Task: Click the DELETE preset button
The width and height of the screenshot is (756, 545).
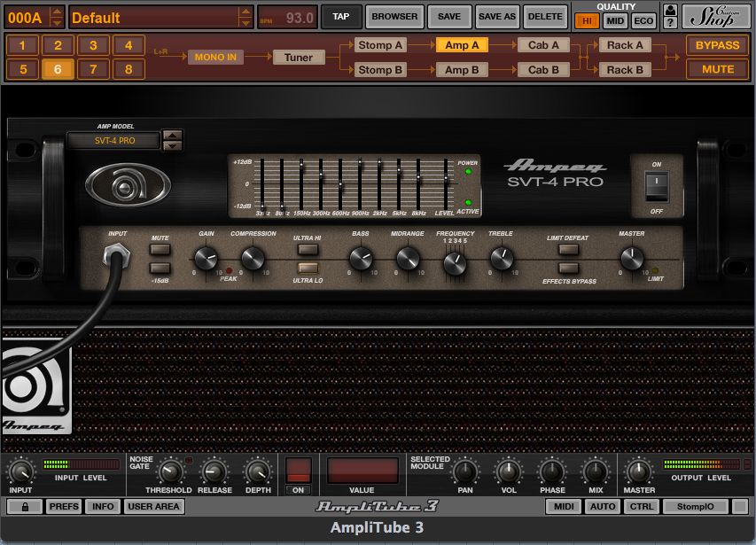Action: coord(545,16)
